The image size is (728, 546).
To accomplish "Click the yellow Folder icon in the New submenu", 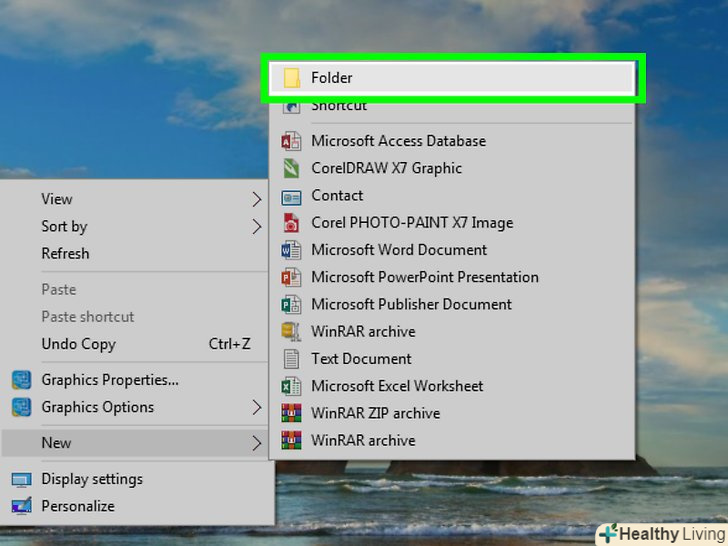I will click(291, 78).
